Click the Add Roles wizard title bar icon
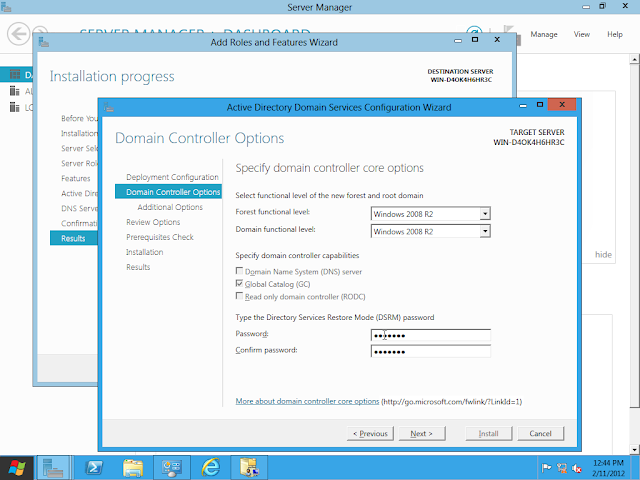Viewport: 640px width, 480px height. (x=44, y=42)
